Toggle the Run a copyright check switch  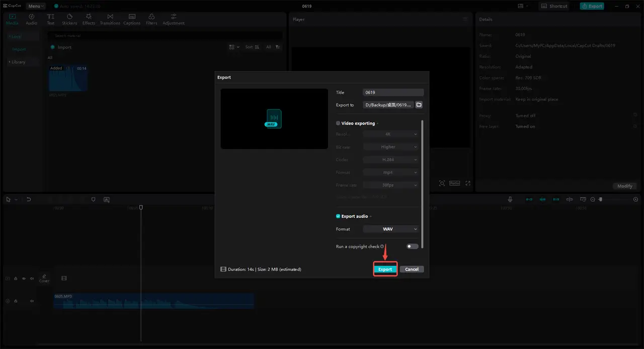coord(413,246)
